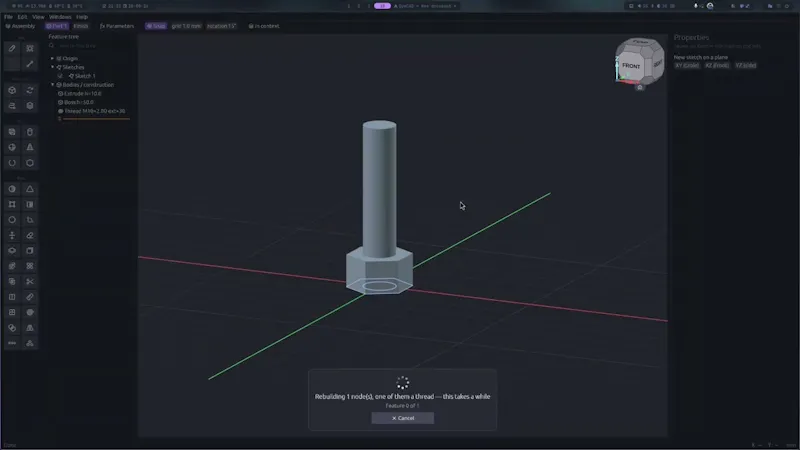Open the Windows menu
The width and height of the screenshot is (800, 450).
pos(60,17)
